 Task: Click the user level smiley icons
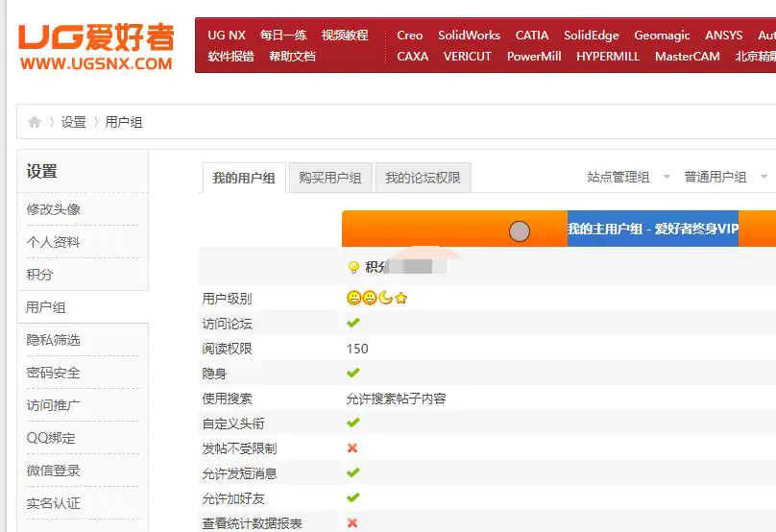[376, 298]
